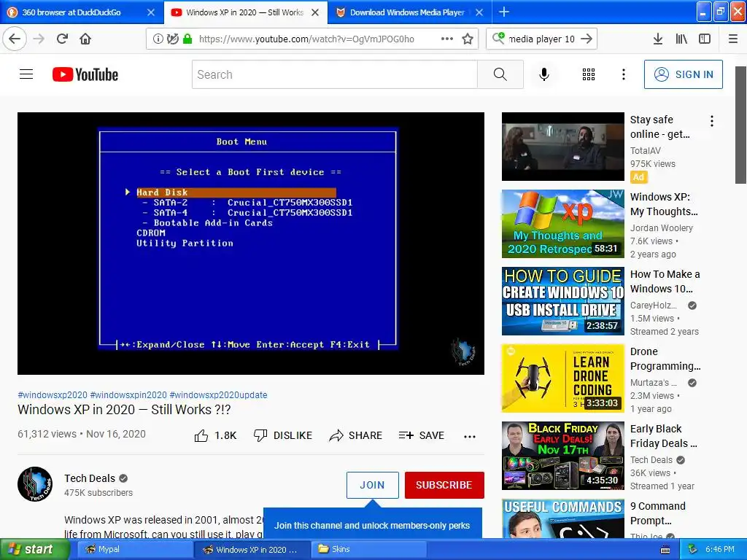The image size is (747, 560).
Task: Click the red SUBSCRIBE button
Action: tap(444, 485)
